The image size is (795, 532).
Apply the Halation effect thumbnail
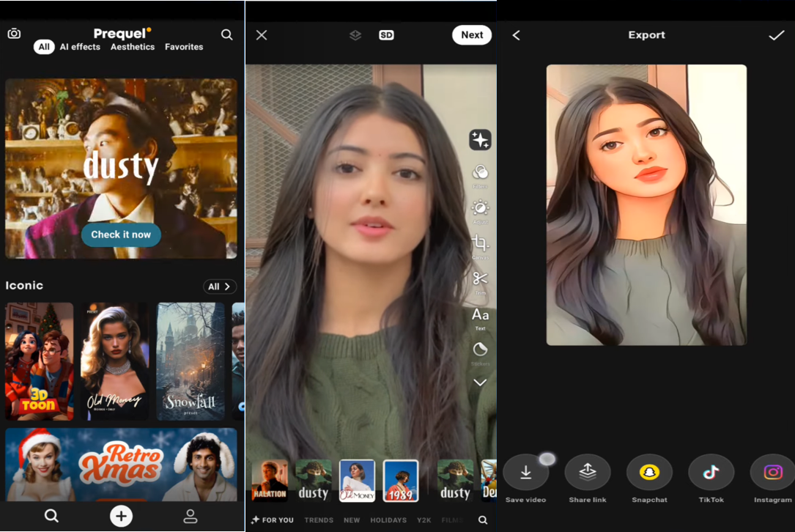pyautogui.click(x=270, y=481)
